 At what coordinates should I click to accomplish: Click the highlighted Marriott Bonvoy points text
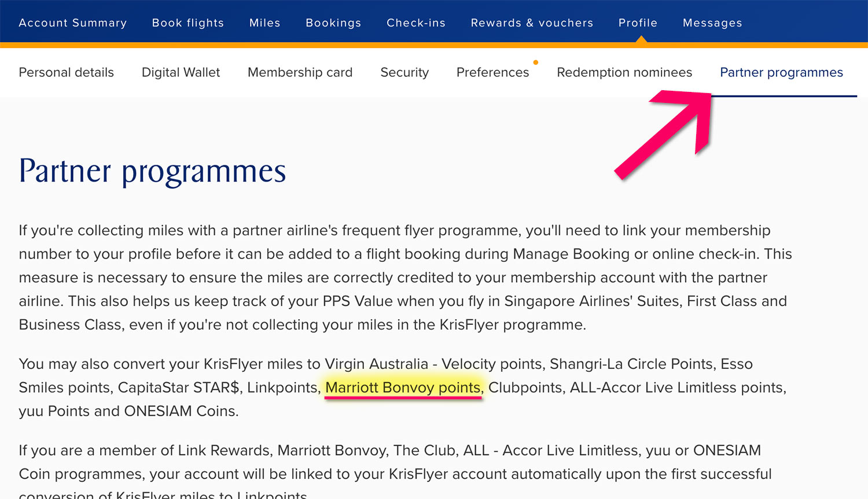(x=403, y=387)
